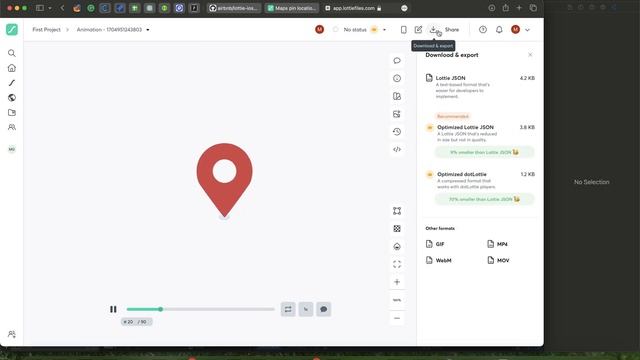This screenshot has height=360, width=640.
Task: Open the color palette panel icon
Action: [397, 96]
